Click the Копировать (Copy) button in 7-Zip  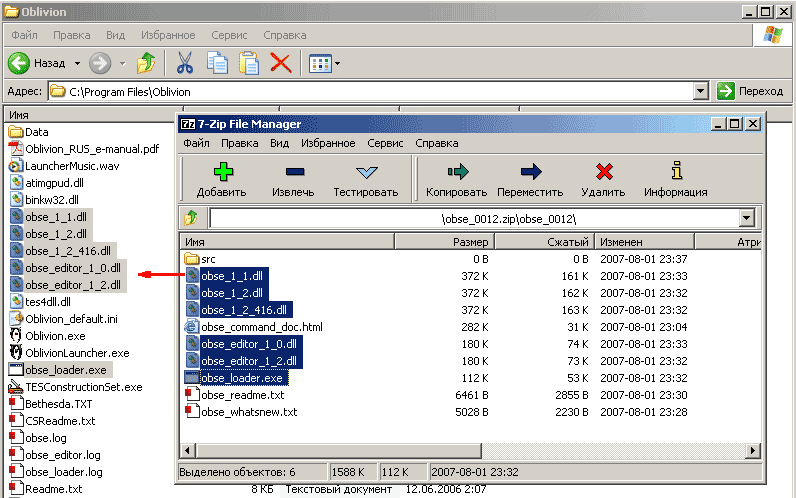point(456,180)
